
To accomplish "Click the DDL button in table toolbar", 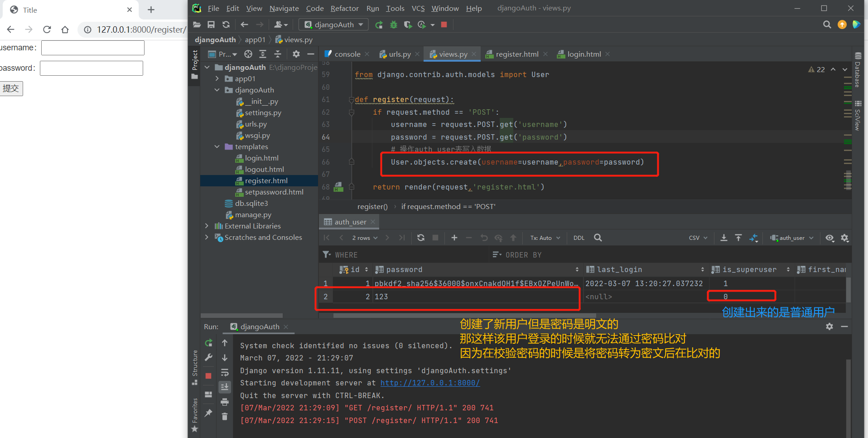I will tap(579, 238).
